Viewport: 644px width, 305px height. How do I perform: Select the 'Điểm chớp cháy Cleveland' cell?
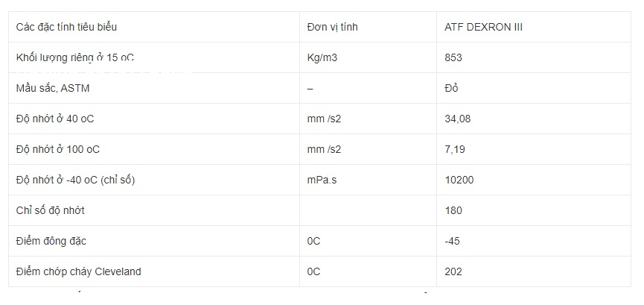pos(78,271)
